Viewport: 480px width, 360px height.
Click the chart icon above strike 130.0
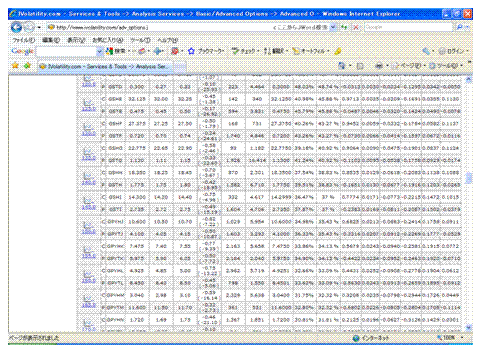pos(88,127)
